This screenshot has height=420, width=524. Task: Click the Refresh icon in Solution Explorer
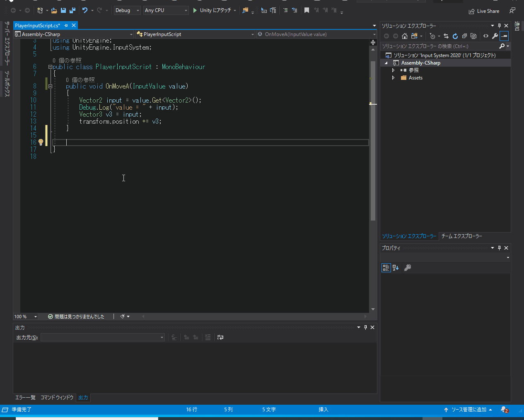click(455, 36)
